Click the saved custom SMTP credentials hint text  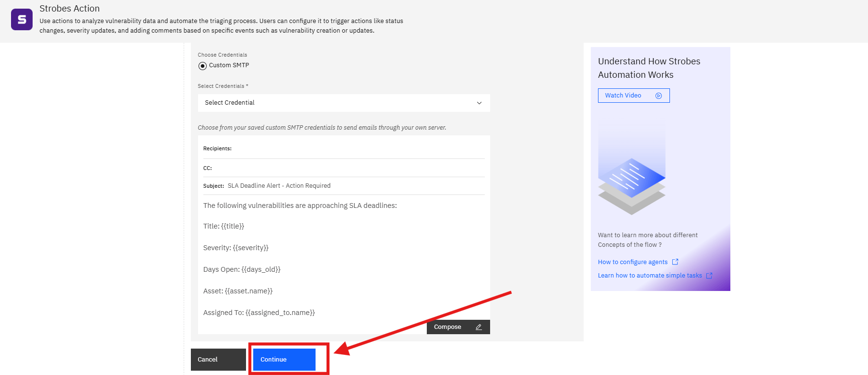point(322,128)
